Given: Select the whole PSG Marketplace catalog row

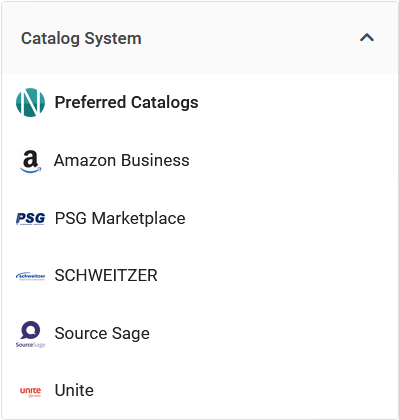Looking at the screenshot, I should (199, 219).
